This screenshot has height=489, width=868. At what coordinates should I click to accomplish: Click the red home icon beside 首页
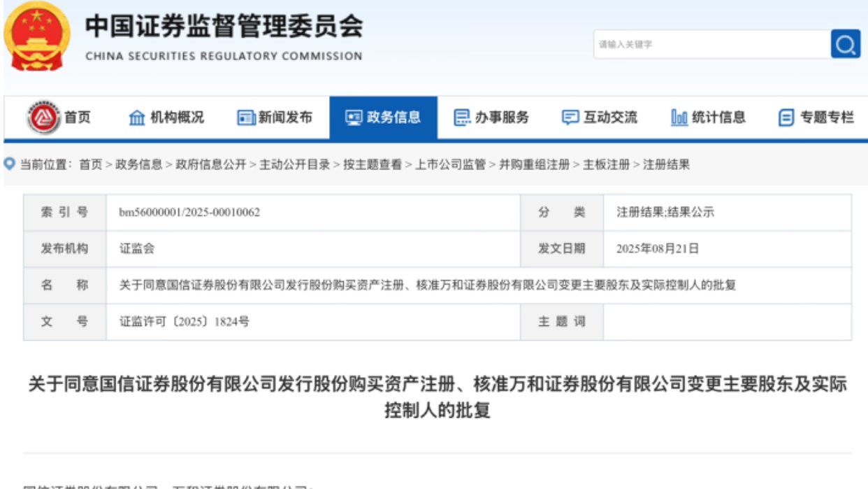(x=43, y=118)
